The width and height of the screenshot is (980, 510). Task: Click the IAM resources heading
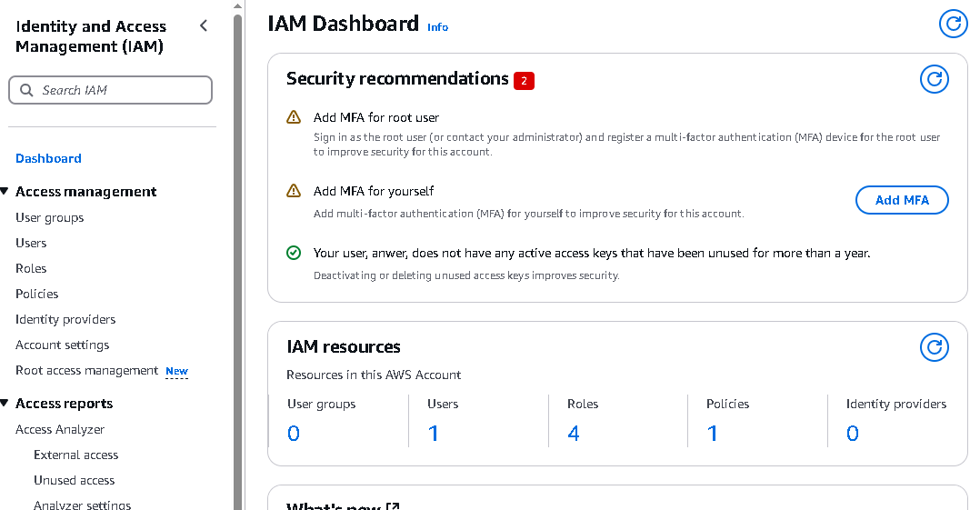point(343,347)
